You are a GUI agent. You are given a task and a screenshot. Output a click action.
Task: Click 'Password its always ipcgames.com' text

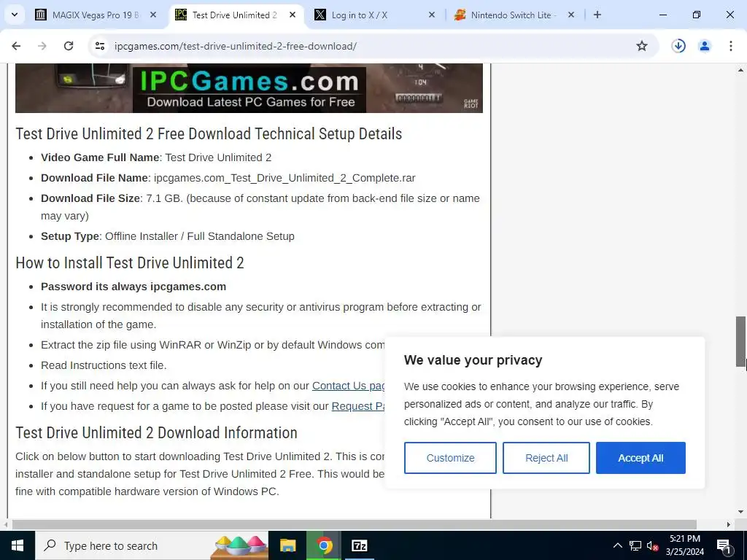point(133,287)
